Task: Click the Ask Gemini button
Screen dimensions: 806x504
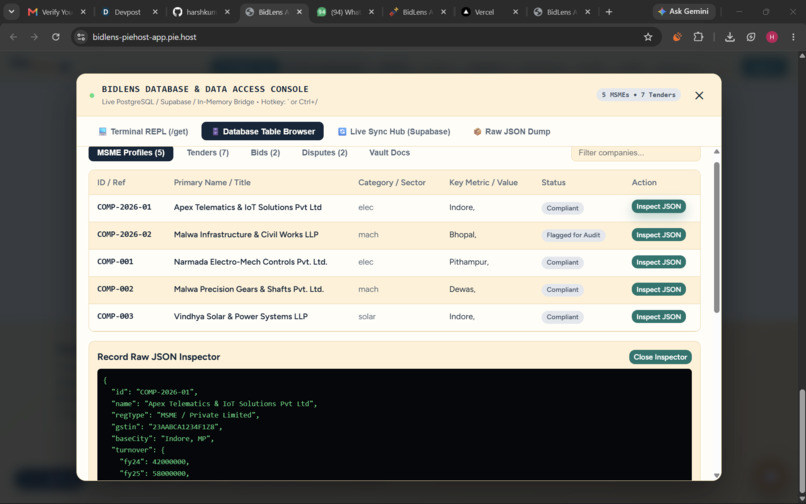Action: [683, 11]
